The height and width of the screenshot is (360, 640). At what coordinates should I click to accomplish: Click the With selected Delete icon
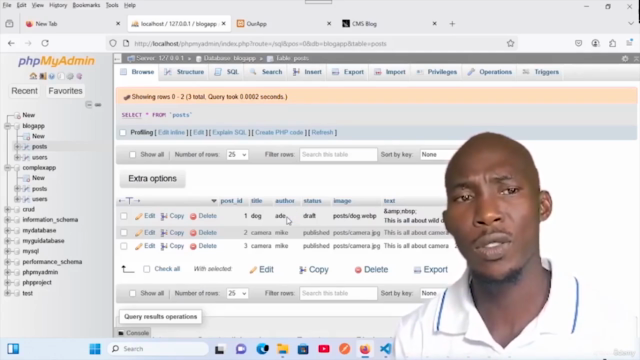358,270
